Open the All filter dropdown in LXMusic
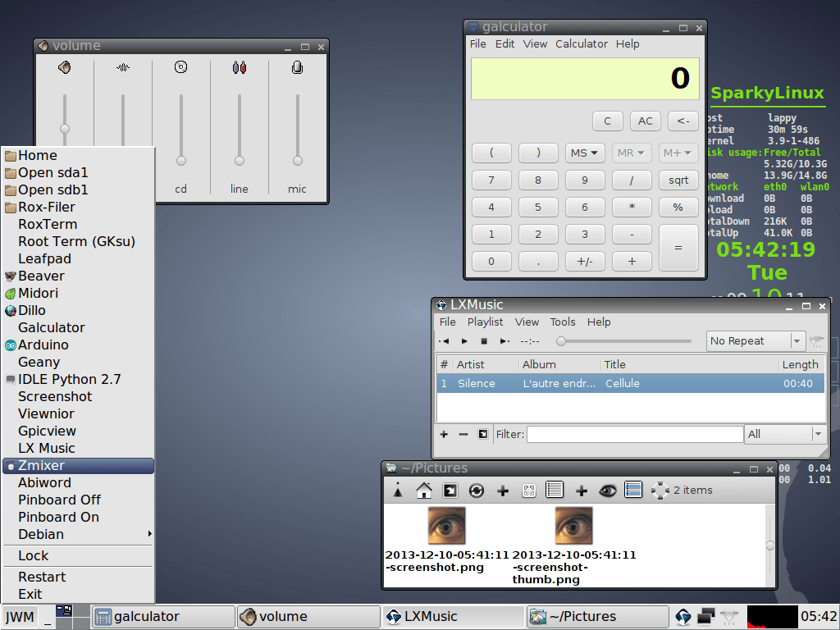The height and width of the screenshot is (630, 840). tap(783, 434)
